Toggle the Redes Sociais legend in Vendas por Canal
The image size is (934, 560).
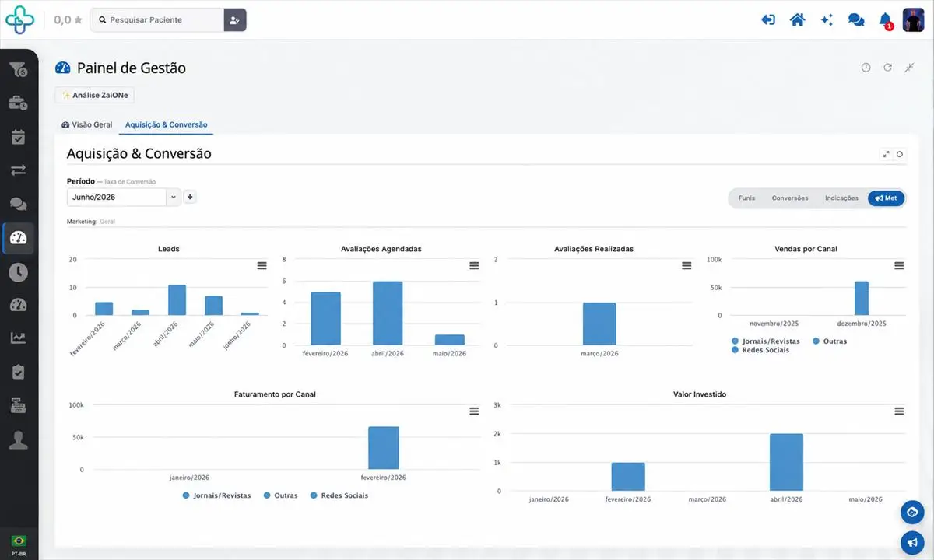[x=760, y=350]
